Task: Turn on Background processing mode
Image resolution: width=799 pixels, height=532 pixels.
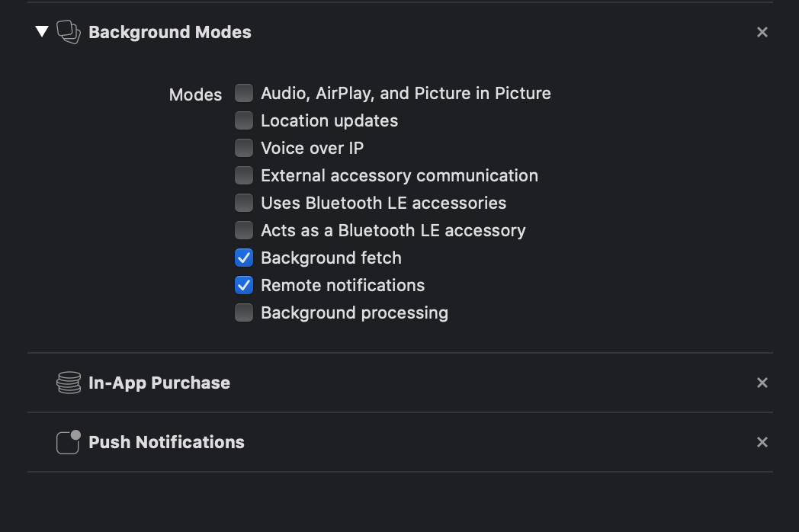Action: coord(244,312)
